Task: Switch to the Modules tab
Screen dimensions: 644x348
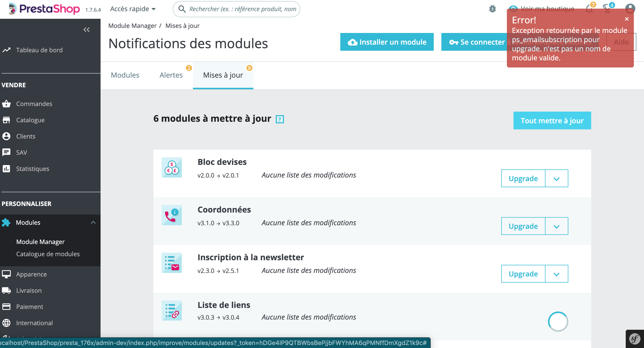Action: point(125,75)
